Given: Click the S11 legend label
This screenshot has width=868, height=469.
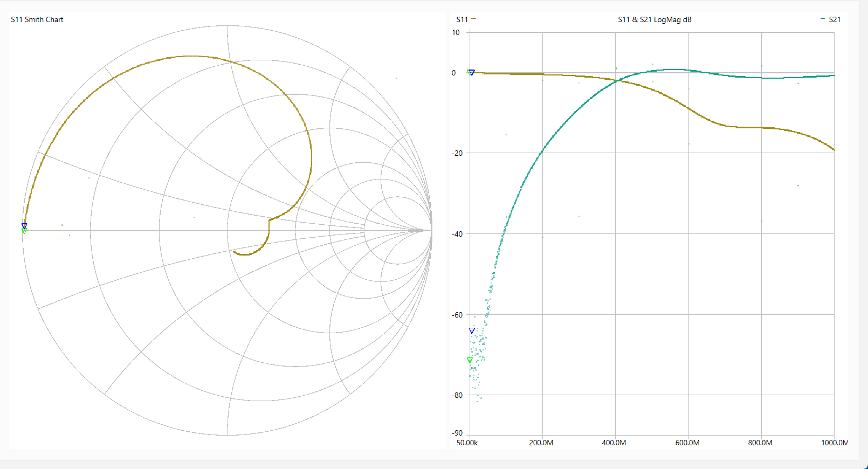Looking at the screenshot, I should [462, 19].
